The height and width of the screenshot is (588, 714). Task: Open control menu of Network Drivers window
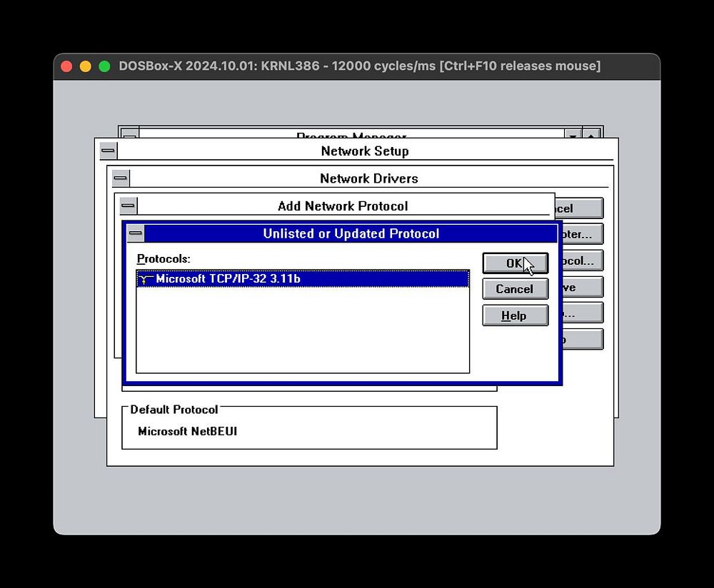[x=121, y=178]
